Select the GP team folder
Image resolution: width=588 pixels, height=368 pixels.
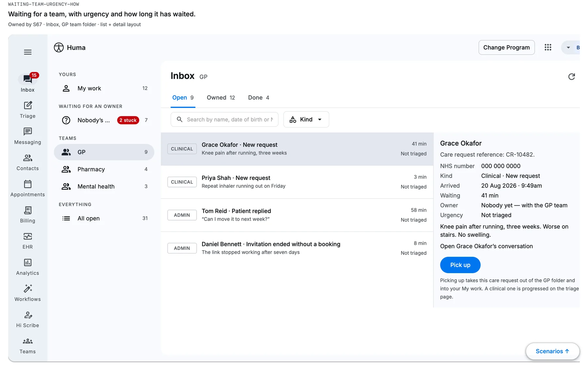pos(104,152)
